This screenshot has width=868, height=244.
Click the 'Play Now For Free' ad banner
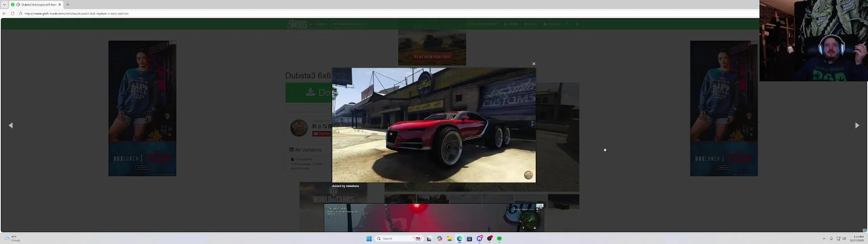pyautogui.click(x=432, y=47)
